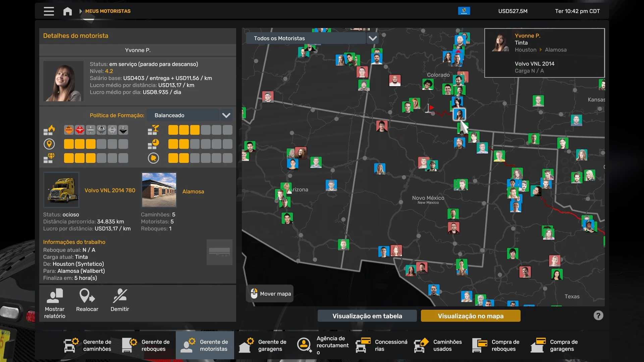Open the Concessionárias dealer menu
Image resolution: width=644 pixels, height=362 pixels.
[x=381, y=345]
